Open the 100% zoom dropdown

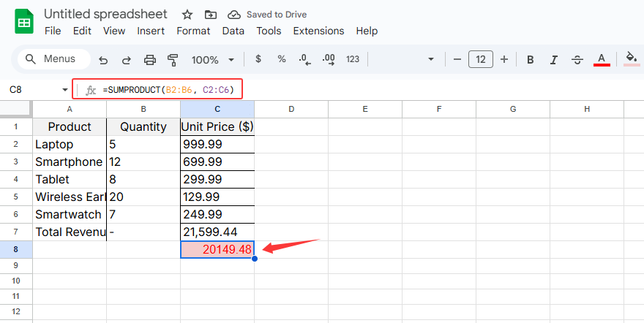coord(213,60)
